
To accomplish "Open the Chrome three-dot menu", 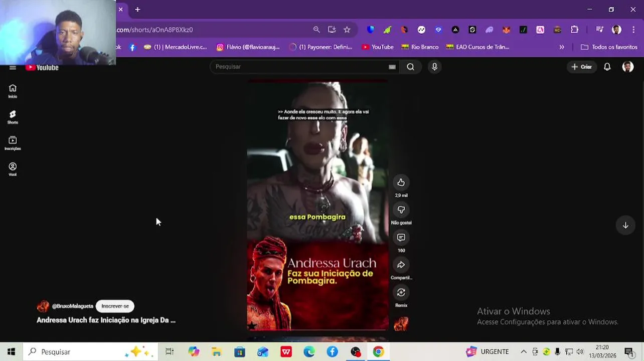I will coord(634,30).
